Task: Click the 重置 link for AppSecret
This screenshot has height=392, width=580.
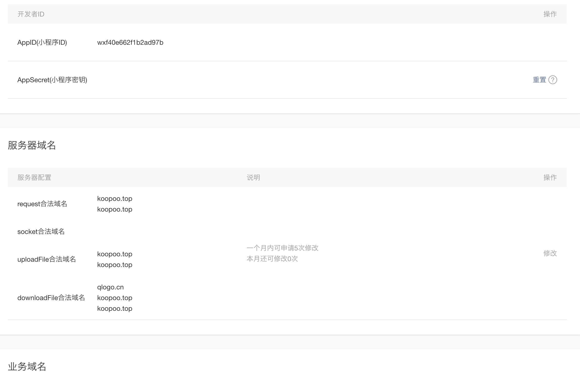Action: [x=539, y=80]
